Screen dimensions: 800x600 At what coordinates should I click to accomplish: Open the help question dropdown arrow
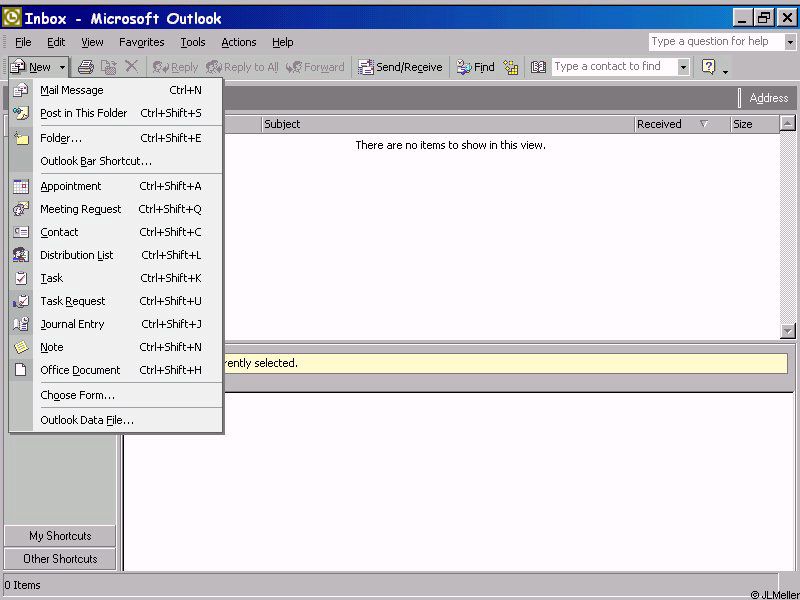point(790,42)
